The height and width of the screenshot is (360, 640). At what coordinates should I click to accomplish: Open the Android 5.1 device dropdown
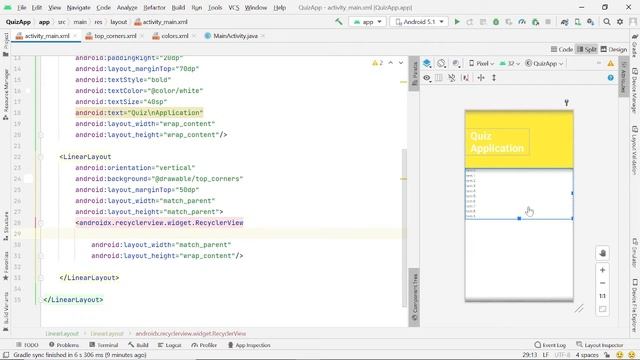tap(419, 22)
